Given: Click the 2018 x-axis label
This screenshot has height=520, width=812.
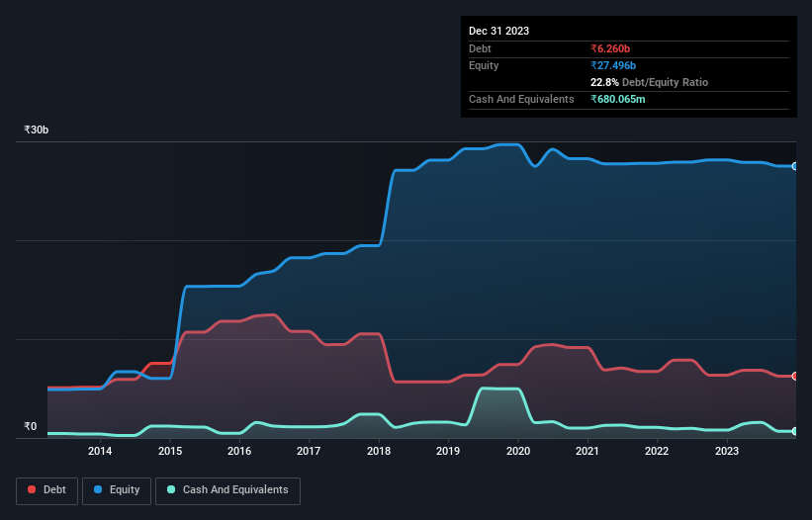Looking at the screenshot, I should [379, 451].
